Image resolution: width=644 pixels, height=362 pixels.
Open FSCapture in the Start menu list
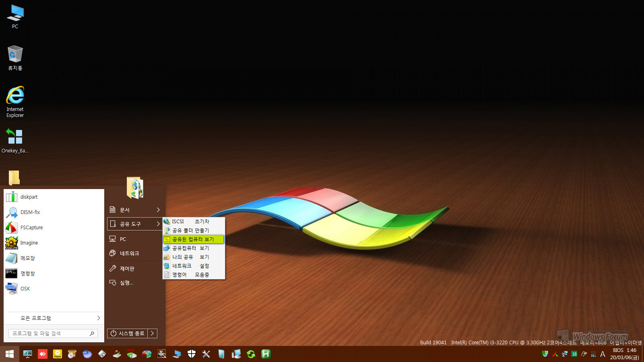pos(54,228)
